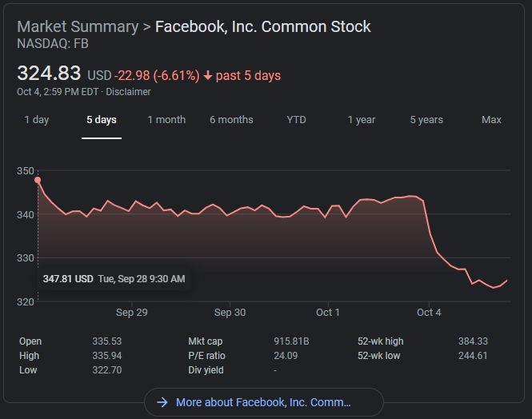Open More about Facebook, Inc. button
Screen dimensions: 532x419
tap(264, 402)
